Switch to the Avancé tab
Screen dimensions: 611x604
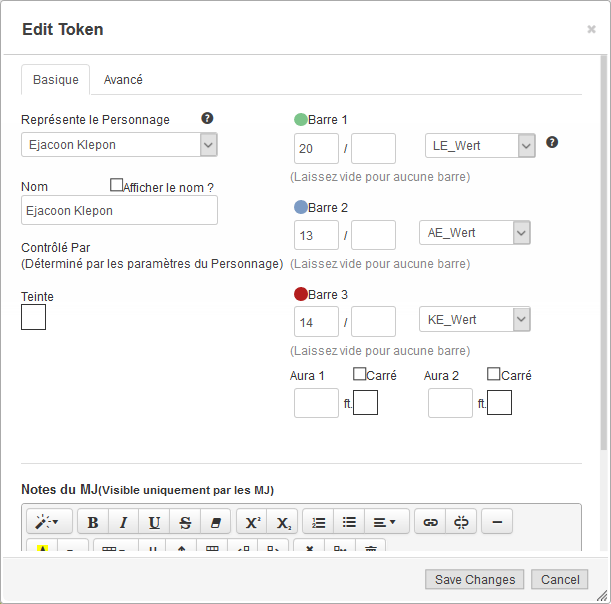click(123, 80)
